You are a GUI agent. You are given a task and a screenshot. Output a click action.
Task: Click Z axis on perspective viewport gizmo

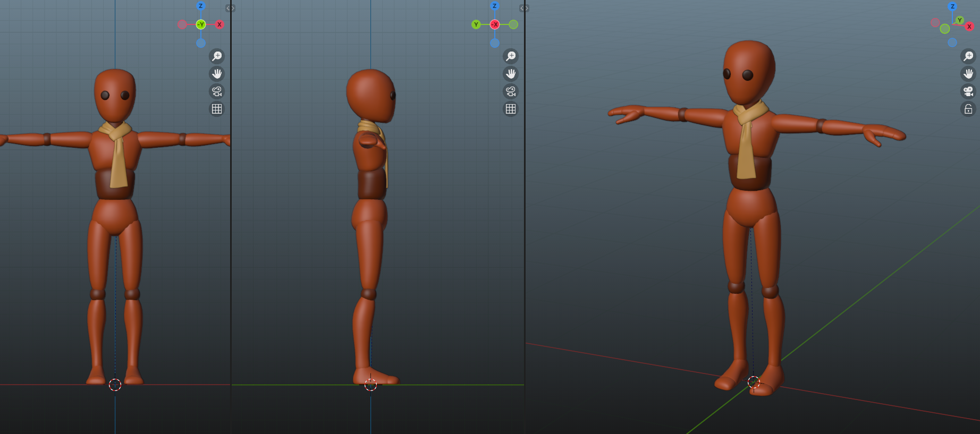(x=952, y=6)
